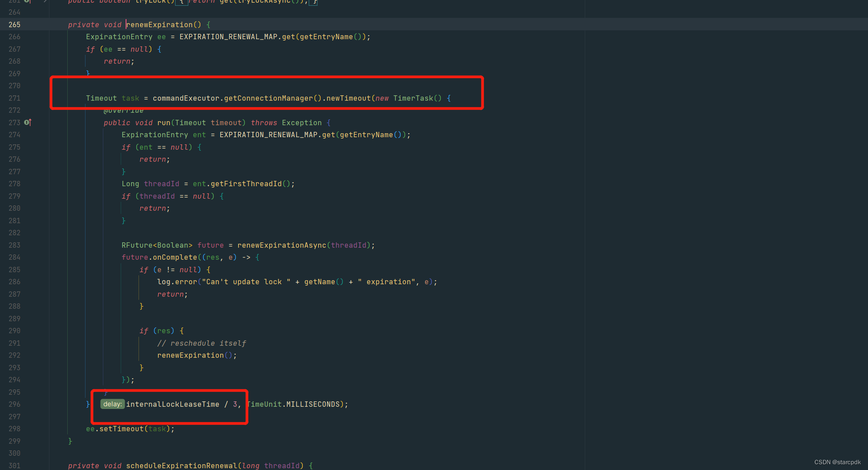Click TimeUnit.MILLISECONDS on line 296
The image size is (868, 470).
293,404
